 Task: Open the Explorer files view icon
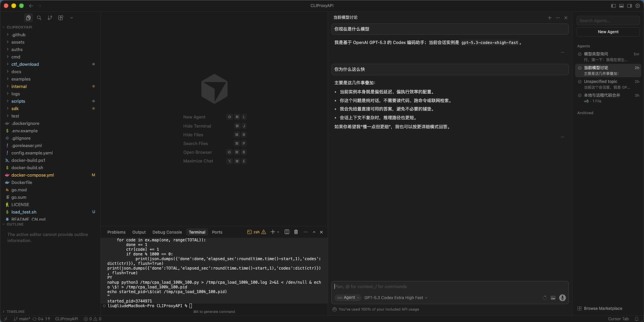click(28, 18)
